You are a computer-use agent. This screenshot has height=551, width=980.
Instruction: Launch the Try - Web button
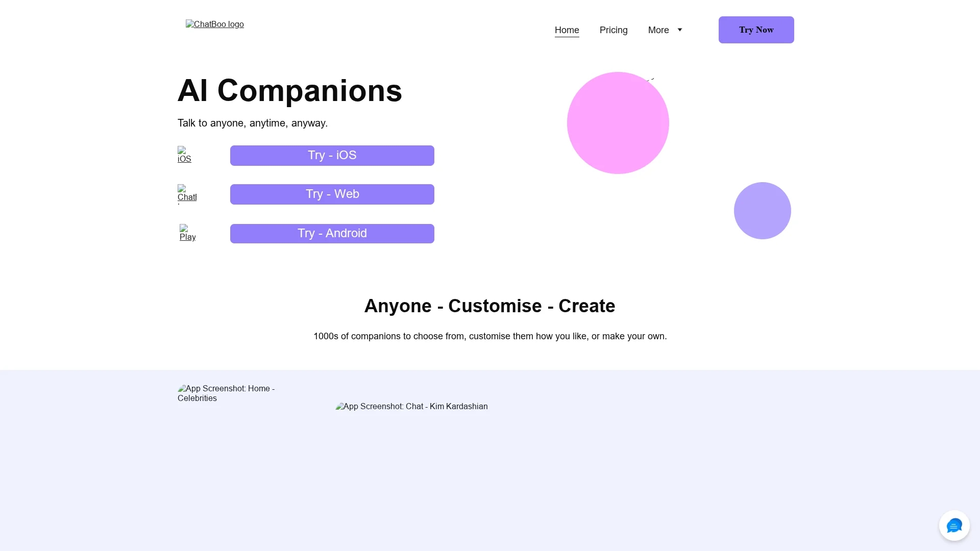pyautogui.click(x=332, y=194)
